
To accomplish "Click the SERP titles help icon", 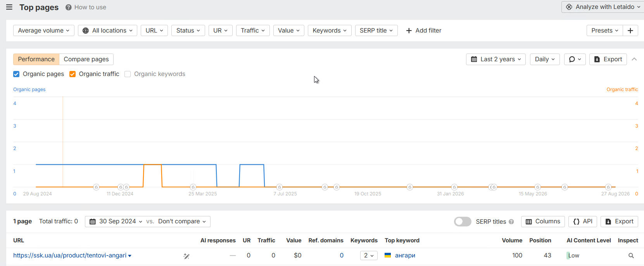I will (x=511, y=222).
